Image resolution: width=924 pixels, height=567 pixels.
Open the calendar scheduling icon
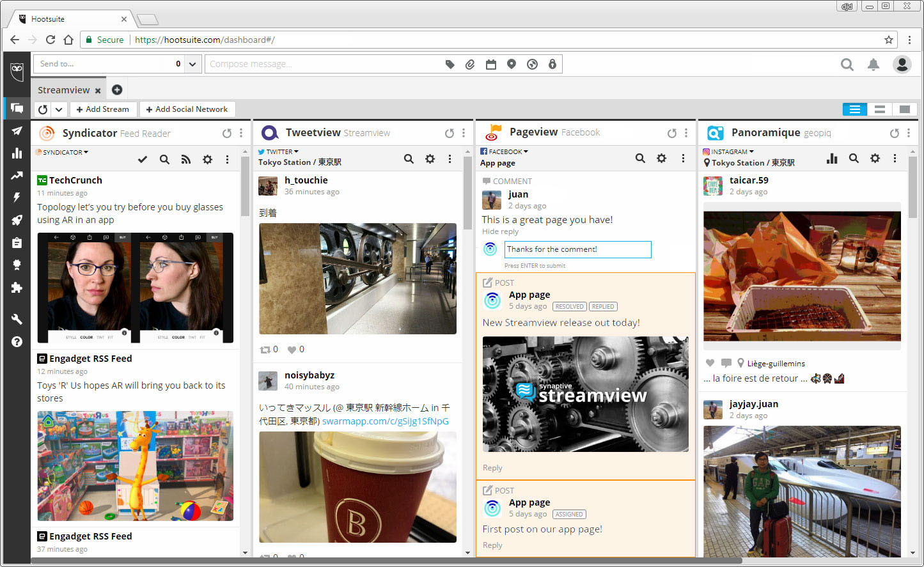490,64
